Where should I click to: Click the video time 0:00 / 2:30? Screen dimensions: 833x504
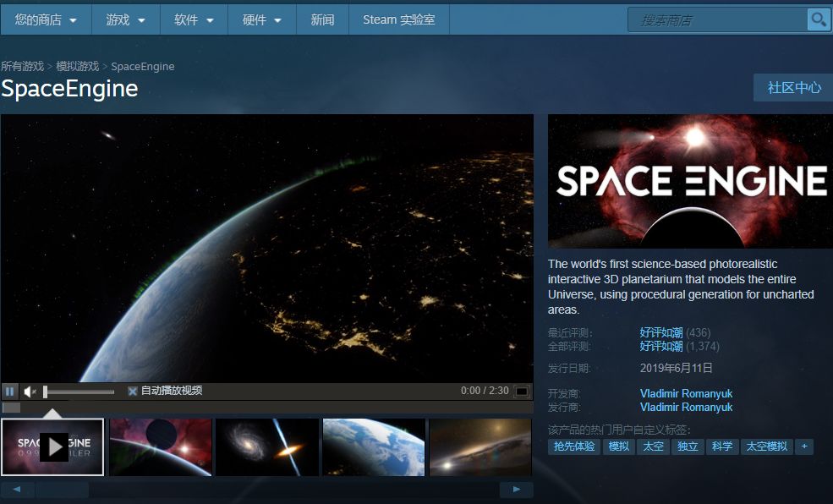[x=485, y=391]
